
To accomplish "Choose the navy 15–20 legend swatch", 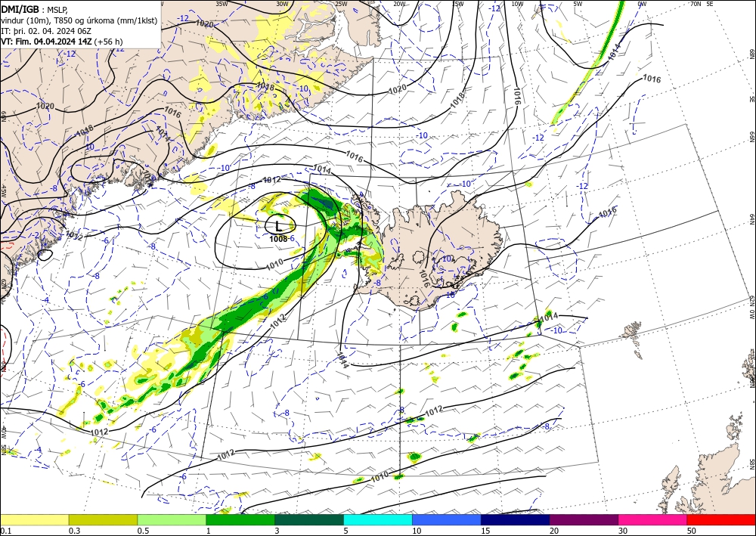I will point(515,519).
